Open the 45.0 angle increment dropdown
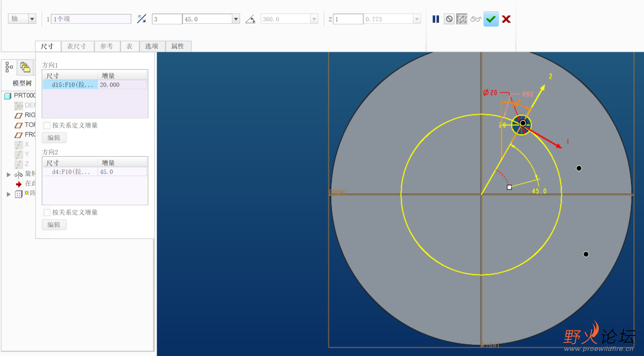This screenshot has width=644, height=356. pyautogui.click(x=236, y=19)
